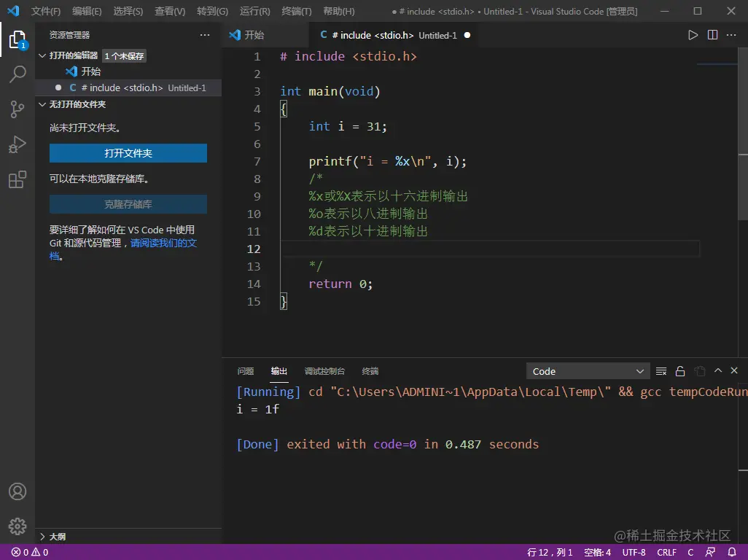This screenshot has height=560, width=748.
Task: Click the minimap code preview
Action: coord(717,64)
